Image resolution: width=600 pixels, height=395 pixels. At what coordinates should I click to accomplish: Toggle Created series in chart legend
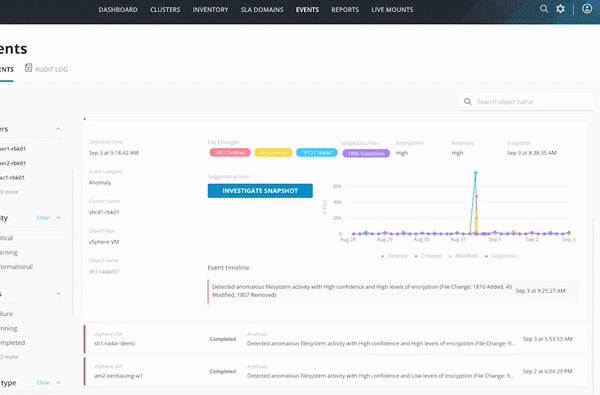[428, 256]
